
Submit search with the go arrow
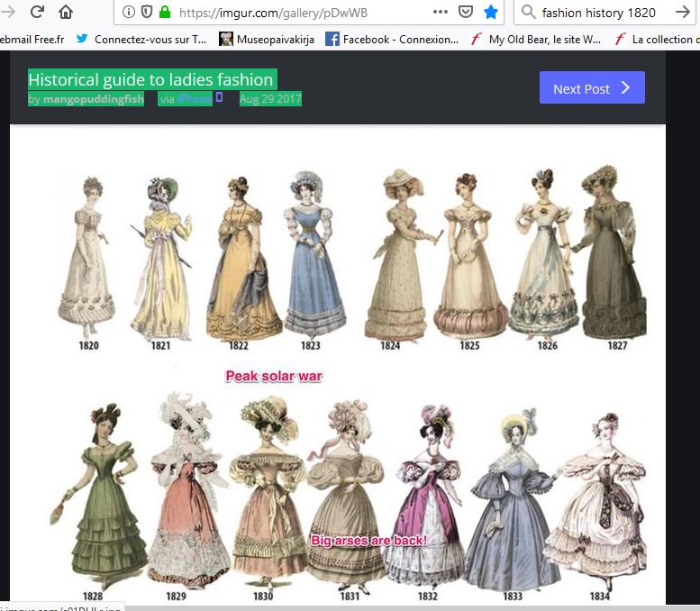pos(683,12)
